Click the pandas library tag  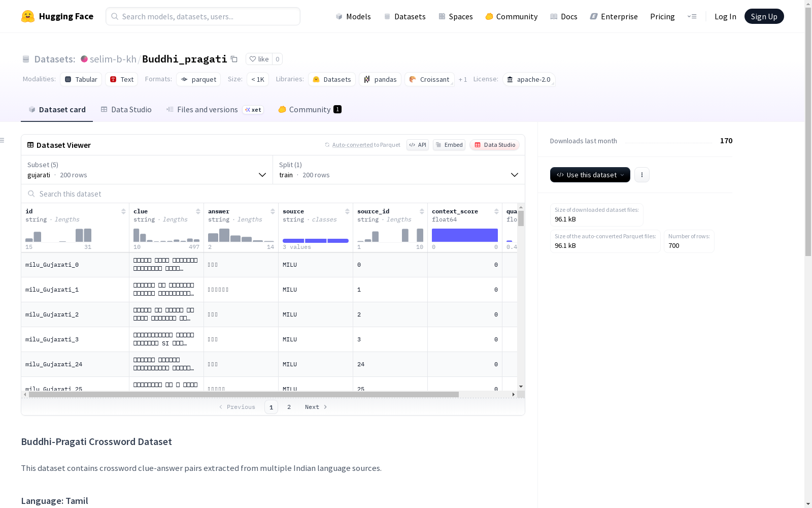tap(380, 79)
